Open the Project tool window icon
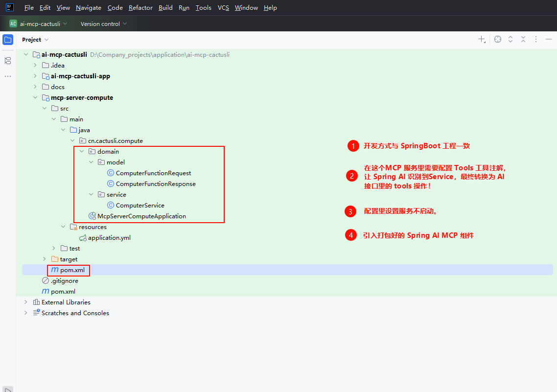 click(8, 40)
